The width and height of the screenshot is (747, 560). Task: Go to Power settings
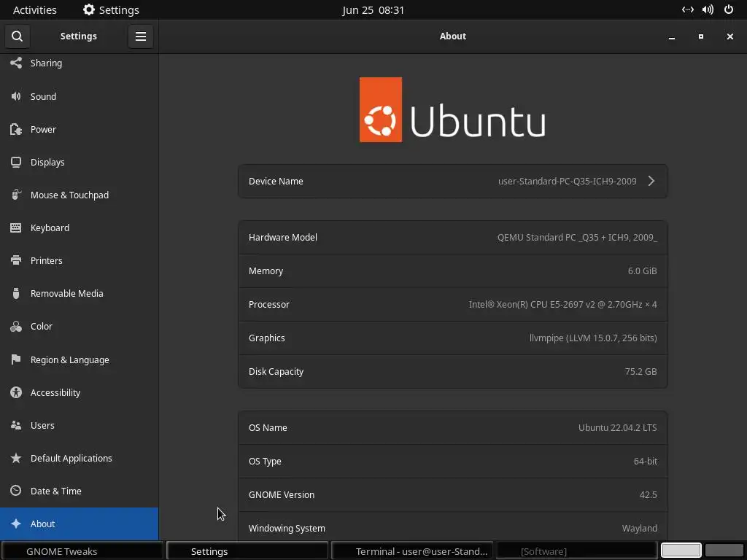(x=79, y=129)
